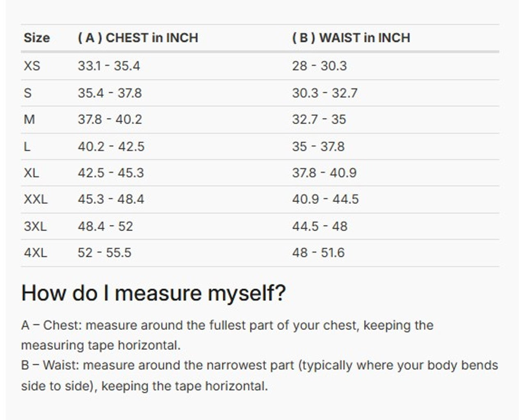This screenshot has width=525, height=420.
Task: Click waist value 28 - 30.3
Action: [x=319, y=66]
